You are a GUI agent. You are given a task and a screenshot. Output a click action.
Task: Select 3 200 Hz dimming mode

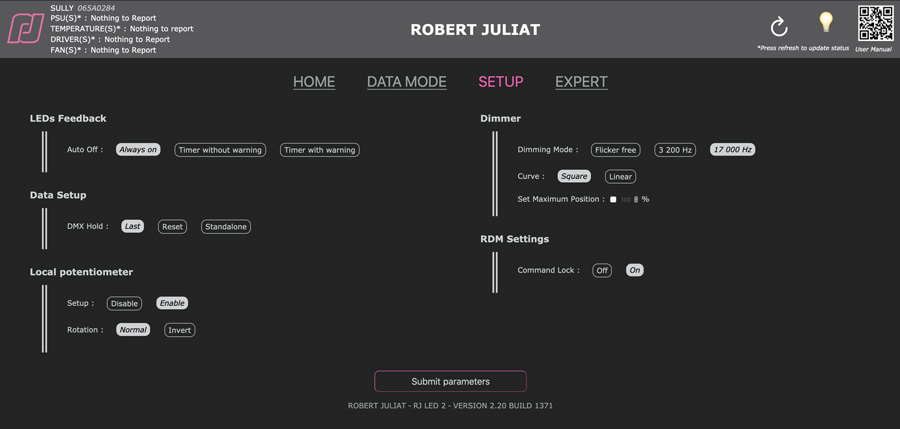click(676, 150)
